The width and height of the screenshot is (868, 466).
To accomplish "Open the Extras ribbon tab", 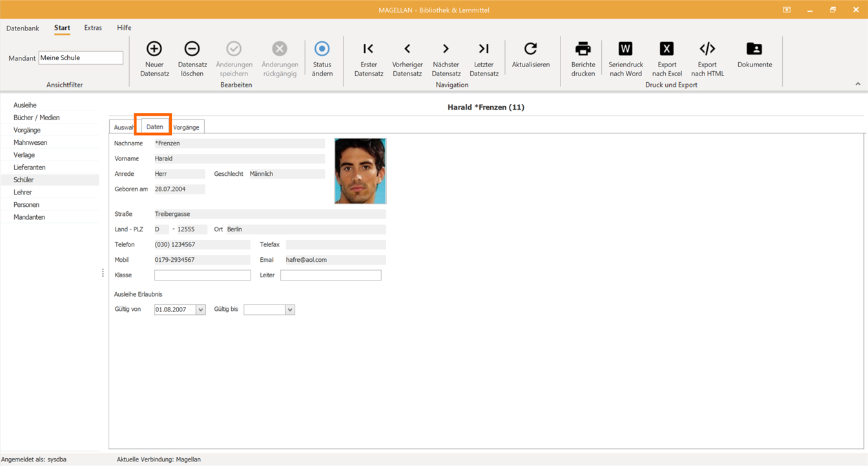I will [x=93, y=28].
